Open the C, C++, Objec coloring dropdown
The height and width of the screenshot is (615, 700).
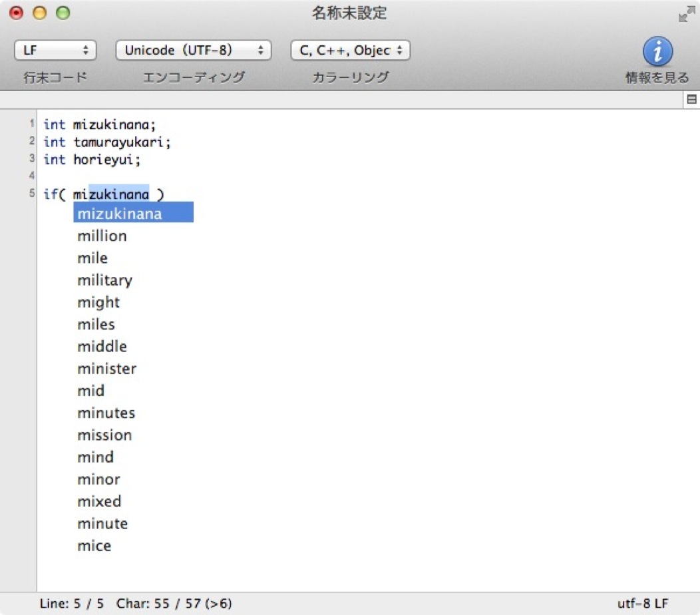[x=351, y=50]
